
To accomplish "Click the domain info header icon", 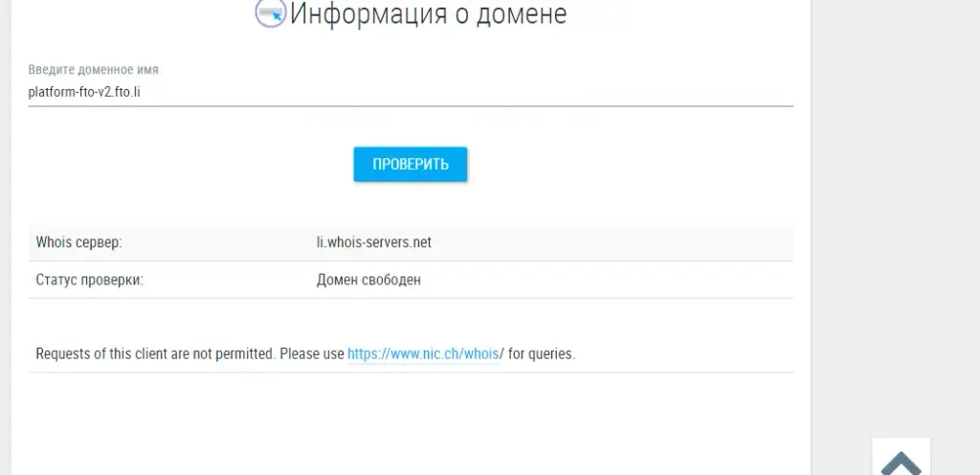I will pos(271,12).
